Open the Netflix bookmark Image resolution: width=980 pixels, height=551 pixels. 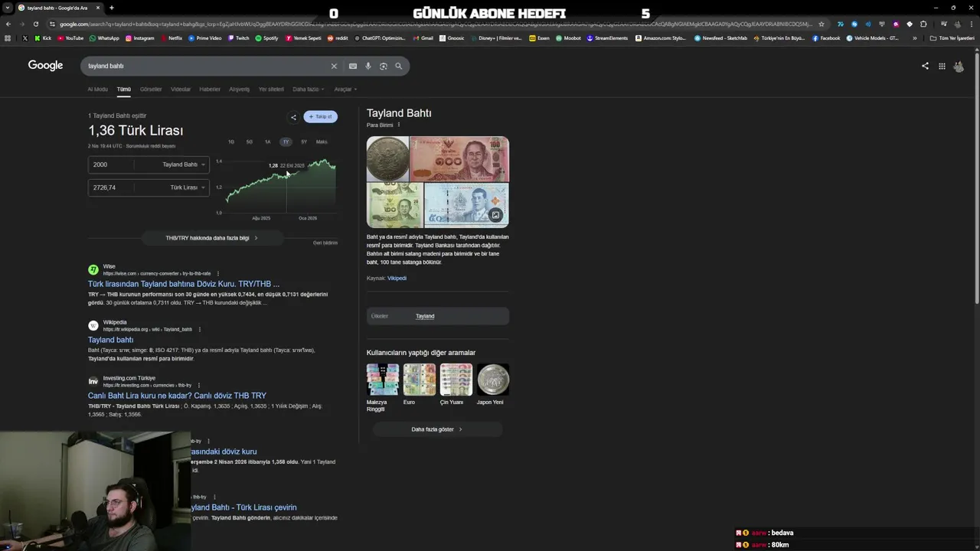(x=171, y=38)
